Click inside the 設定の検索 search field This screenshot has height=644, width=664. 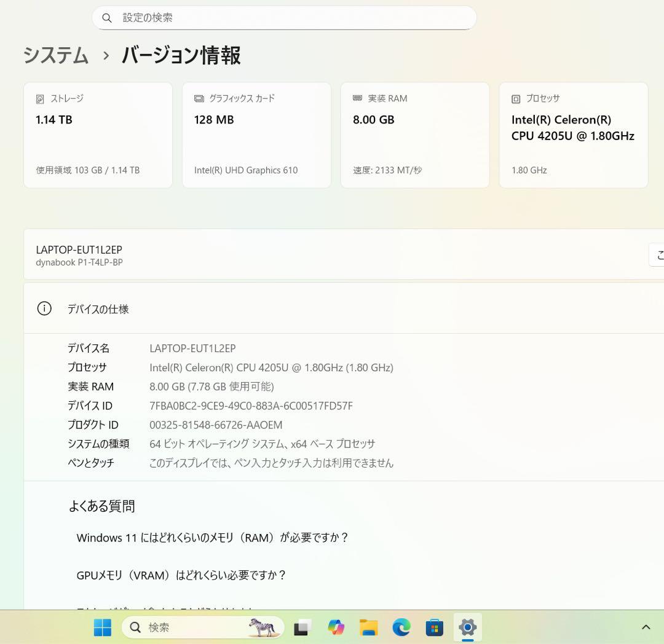click(283, 18)
